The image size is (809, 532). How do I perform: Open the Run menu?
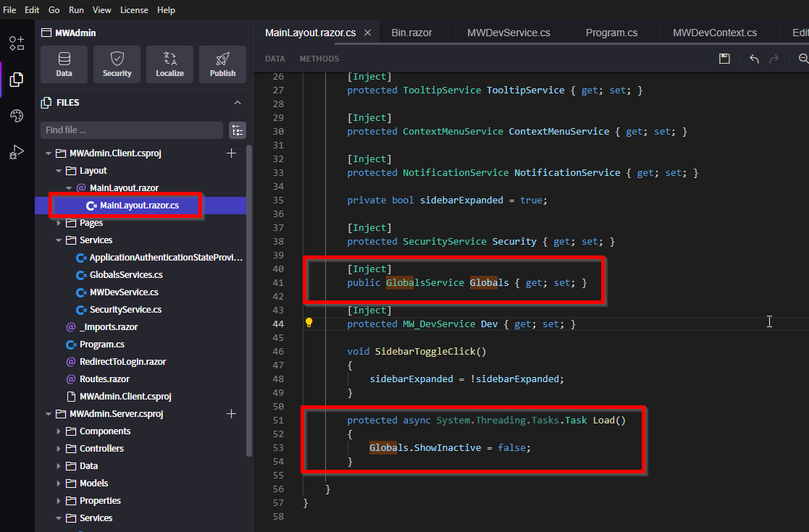point(76,9)
